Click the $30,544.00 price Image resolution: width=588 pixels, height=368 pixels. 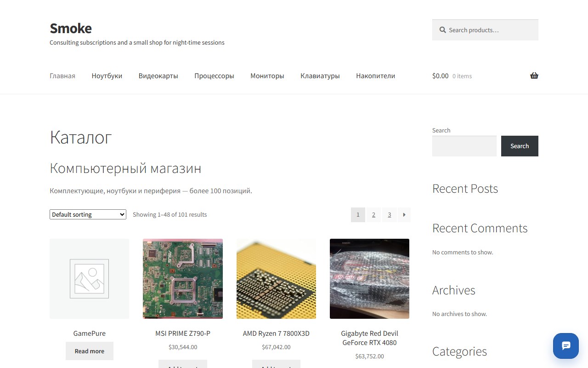(183, 347)
